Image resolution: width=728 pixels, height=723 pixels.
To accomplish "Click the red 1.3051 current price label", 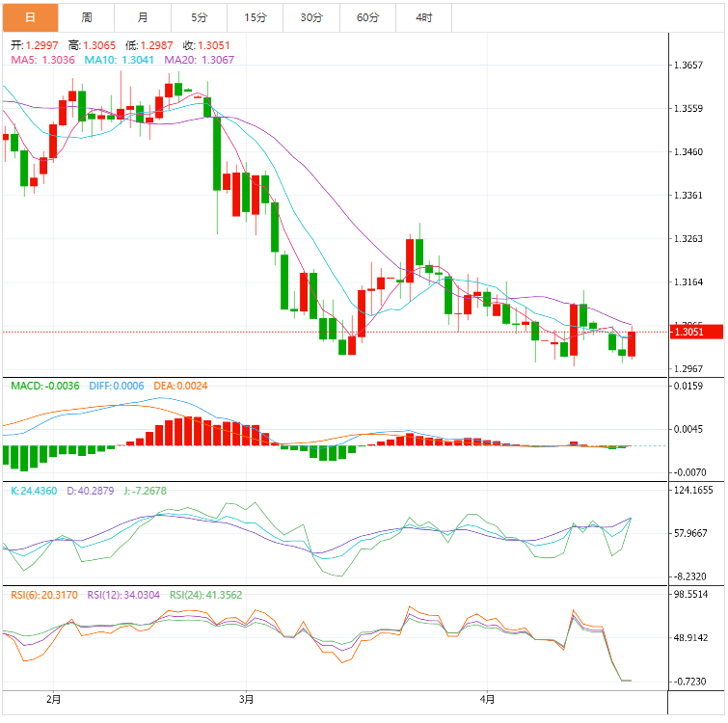I will [x=696, y=332].
